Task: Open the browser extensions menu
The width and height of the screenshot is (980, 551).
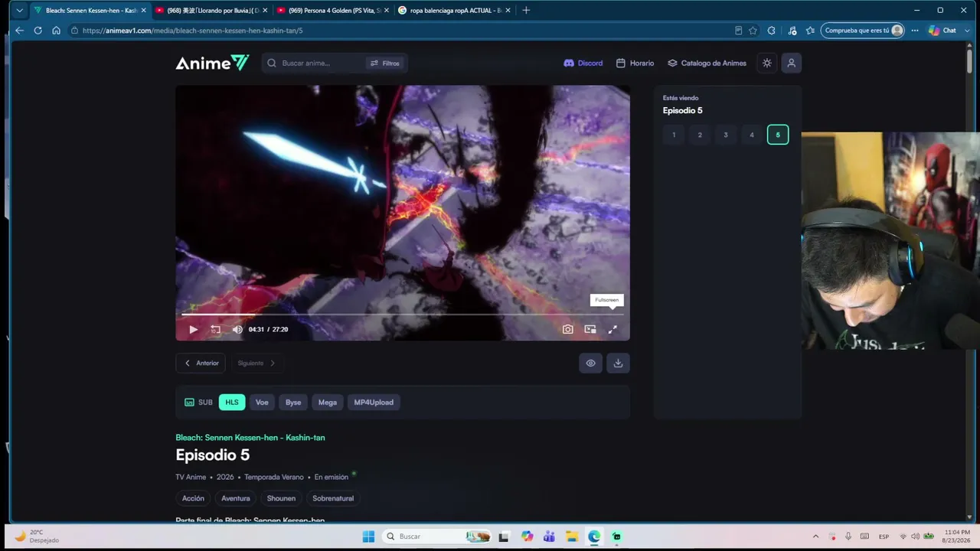Action: tap(771, 31)
